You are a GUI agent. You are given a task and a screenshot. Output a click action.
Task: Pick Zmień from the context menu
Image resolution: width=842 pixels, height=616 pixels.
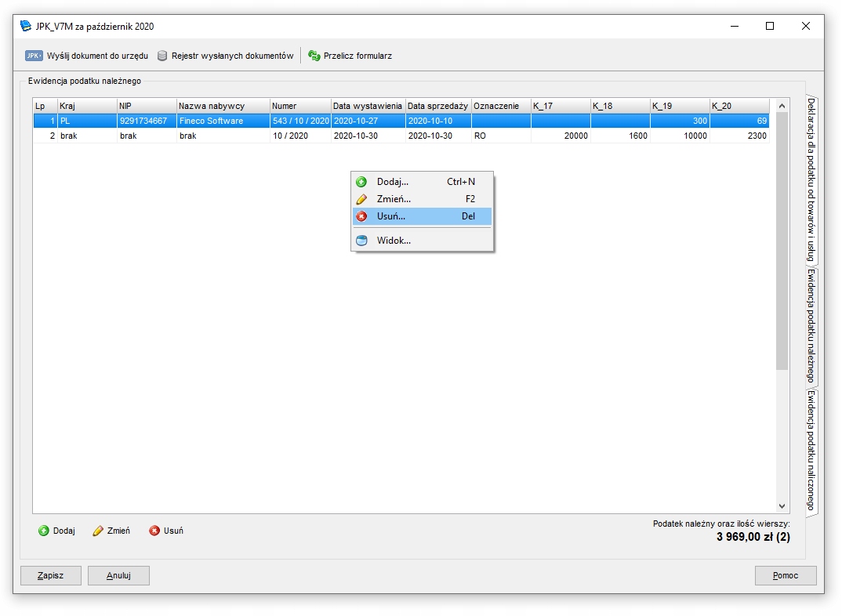pos(394,199)
